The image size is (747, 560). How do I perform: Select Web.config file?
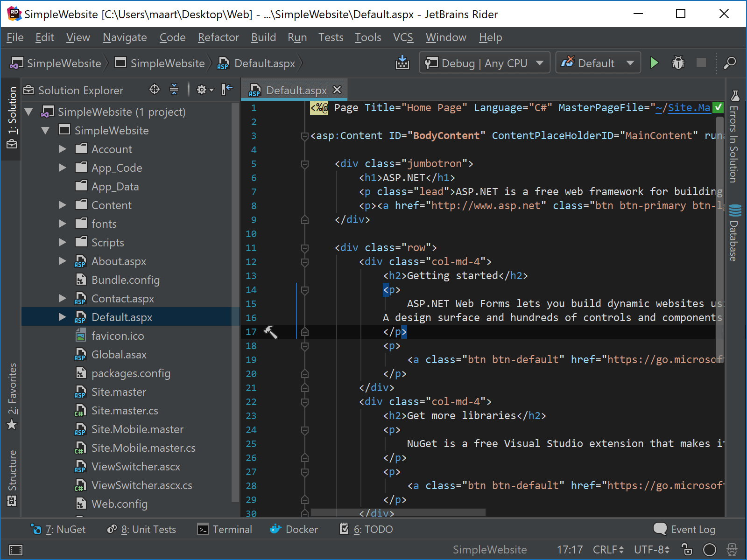(x=119, y=504)
